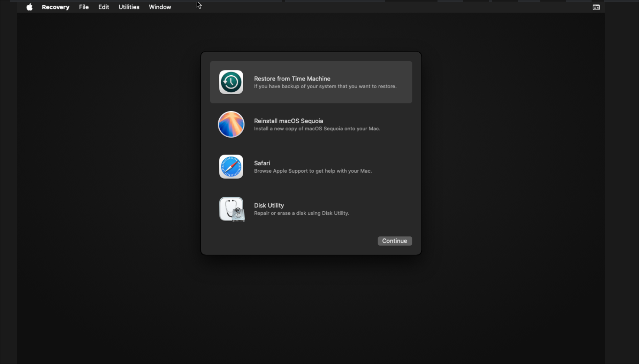
Task: Click the Safari compass icon
Action: click(231, 167)
